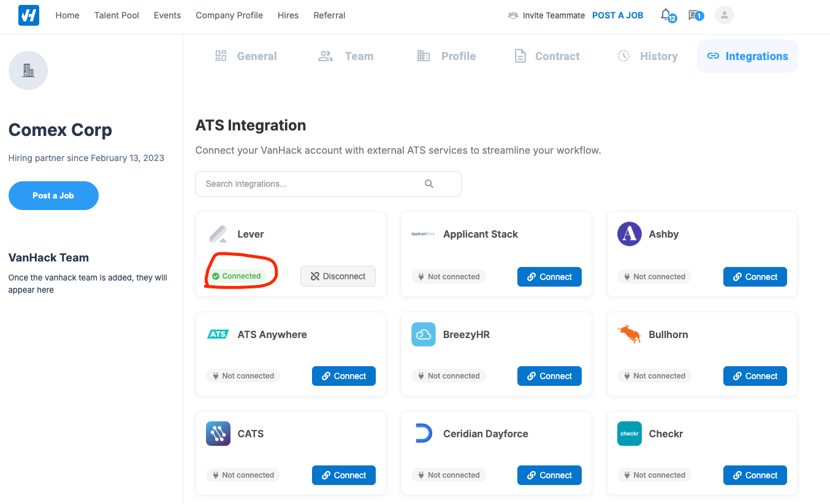Image resolution: width=830 pixels, height=504 pixels.
Task: Click ATS Anywhere's Not connected badge
Action: pos(243,376)
